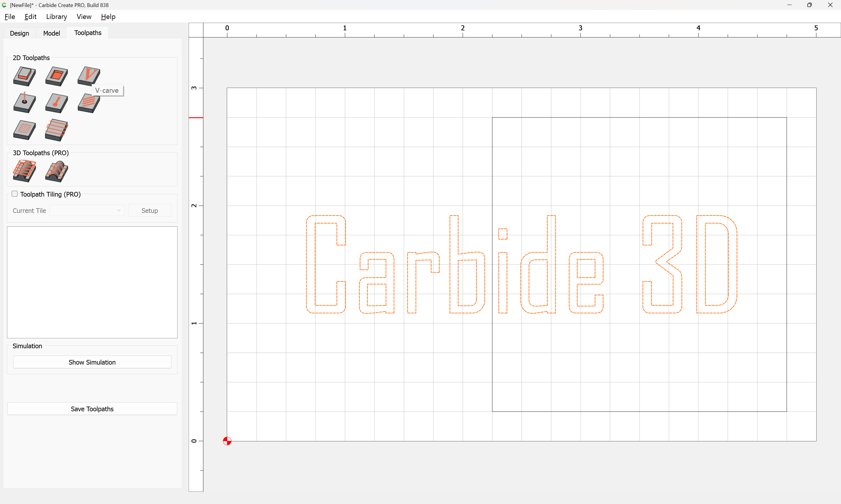Screen dimensions: 841x504
Task: Click the red origin marker on canvas
Action: click(227, 441)
